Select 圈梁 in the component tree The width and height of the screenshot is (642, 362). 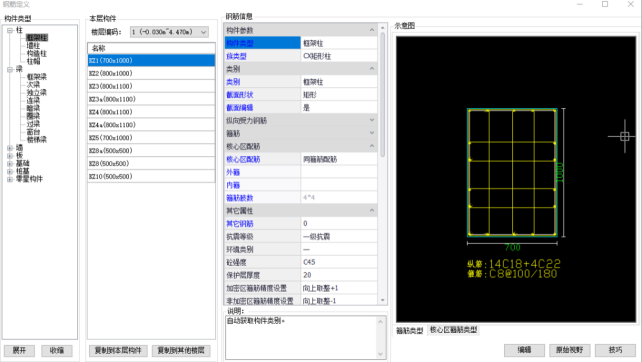click(x=33, y=116)
